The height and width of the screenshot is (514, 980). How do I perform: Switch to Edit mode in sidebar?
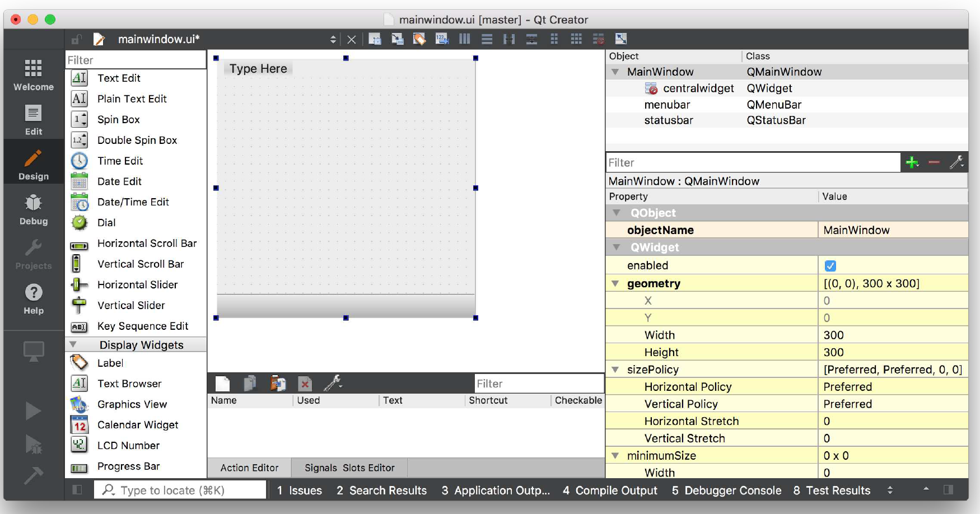pos(34,120)
